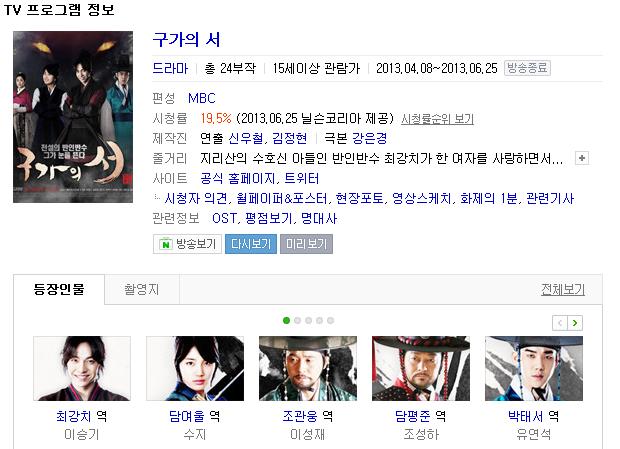The height and width of the screenshot is (449, 620).
Task: Click the 다시보기 button
Action: [x=251, y=244]
